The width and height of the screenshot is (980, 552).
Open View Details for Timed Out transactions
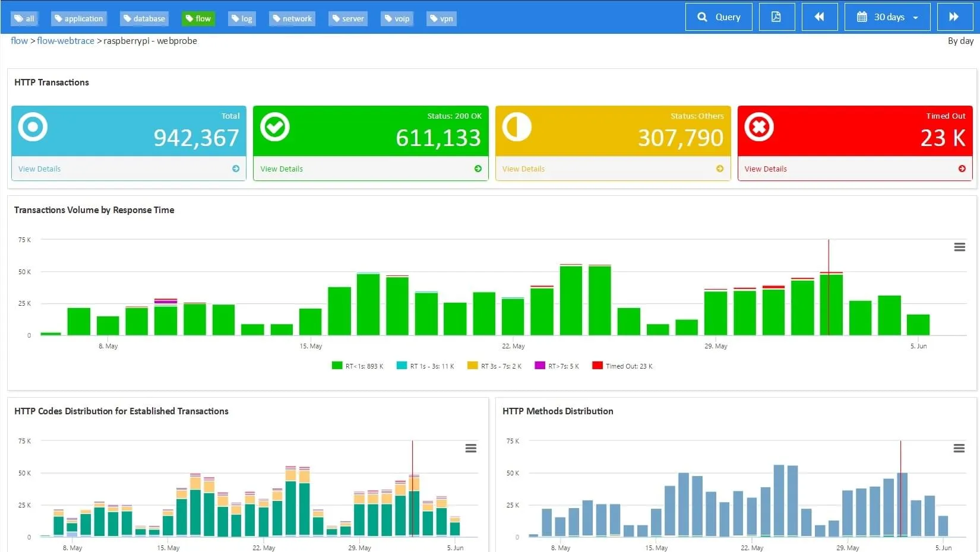point(766,169)
